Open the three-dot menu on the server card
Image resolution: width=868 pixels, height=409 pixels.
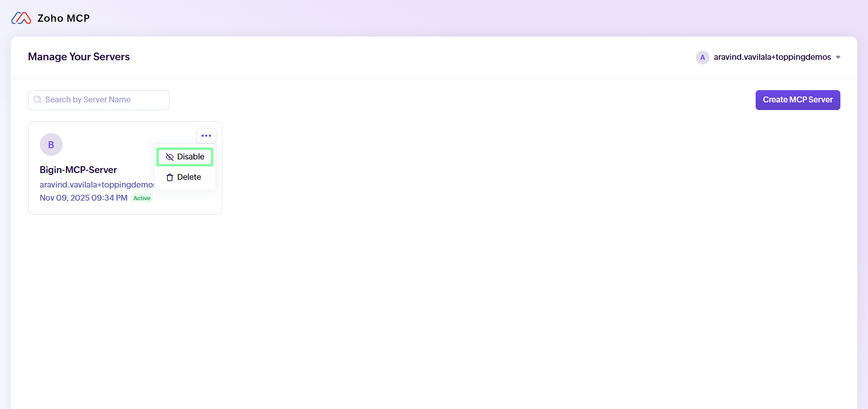pos(206,135)
